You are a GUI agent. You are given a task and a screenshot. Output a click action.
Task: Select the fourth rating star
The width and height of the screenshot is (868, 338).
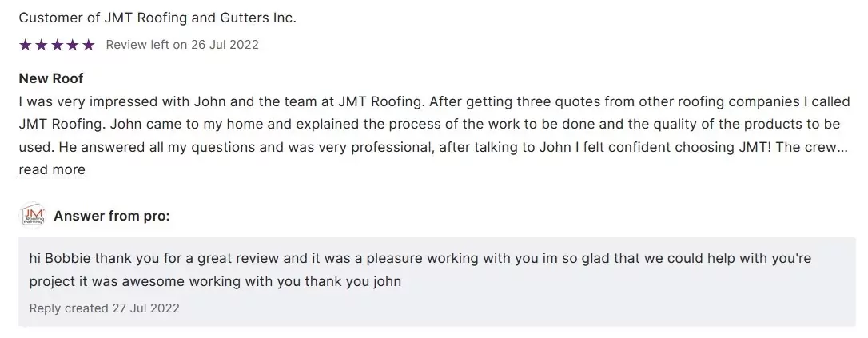coord(72,45)
